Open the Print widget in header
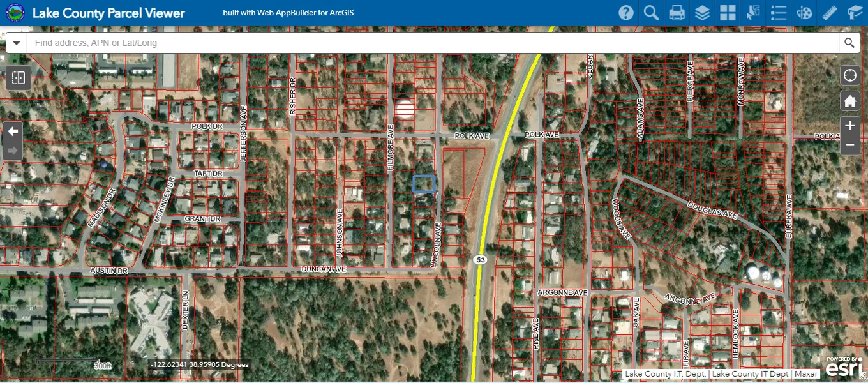Image resolution: width=868 pixels, height=383 pixels. (x=677, y=13)
